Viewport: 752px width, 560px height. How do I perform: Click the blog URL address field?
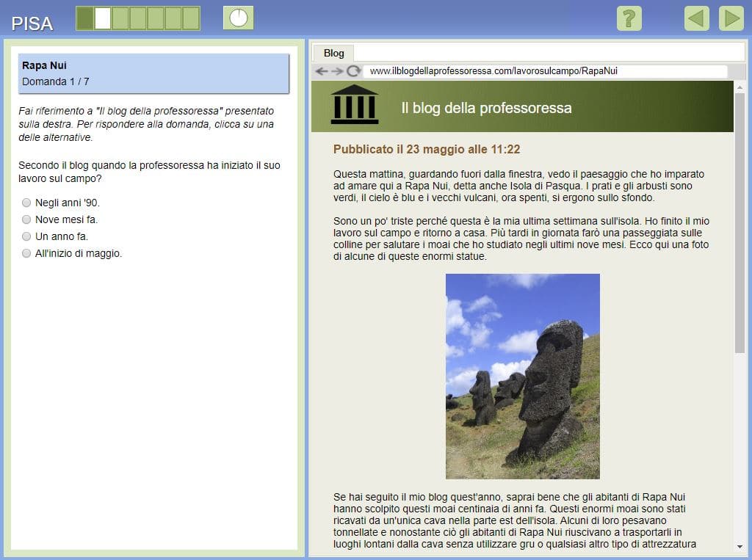(543, 71)
